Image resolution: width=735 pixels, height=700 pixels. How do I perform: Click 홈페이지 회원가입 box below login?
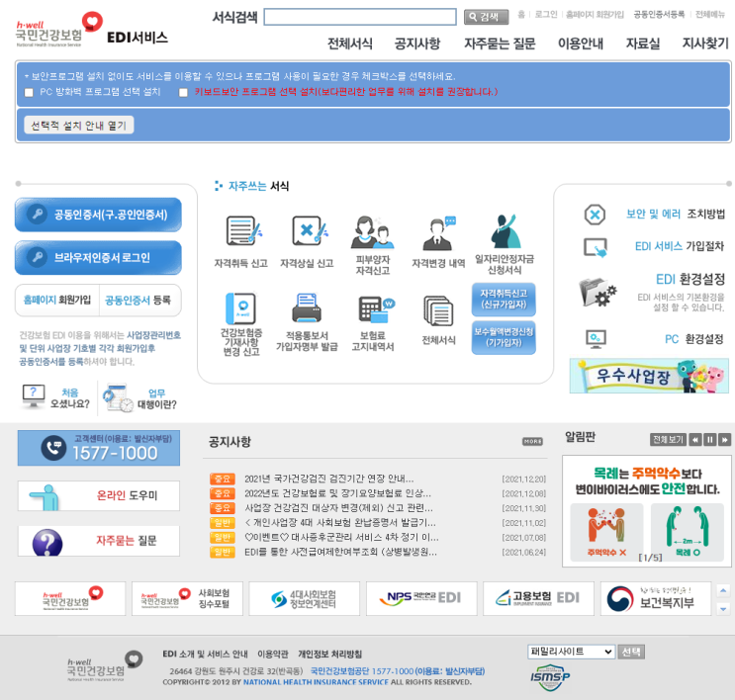coord(57,300)
